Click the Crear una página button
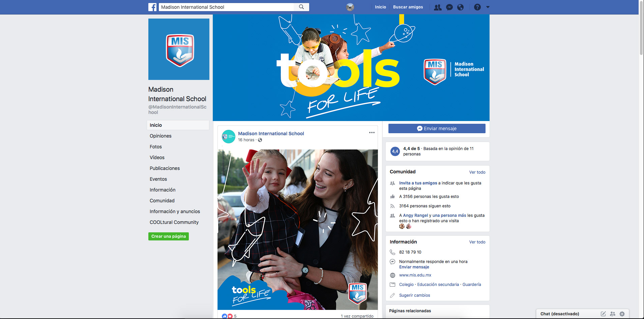Viewport: 644px width, 319px height. pyautogui.click(x=169, y=236)
